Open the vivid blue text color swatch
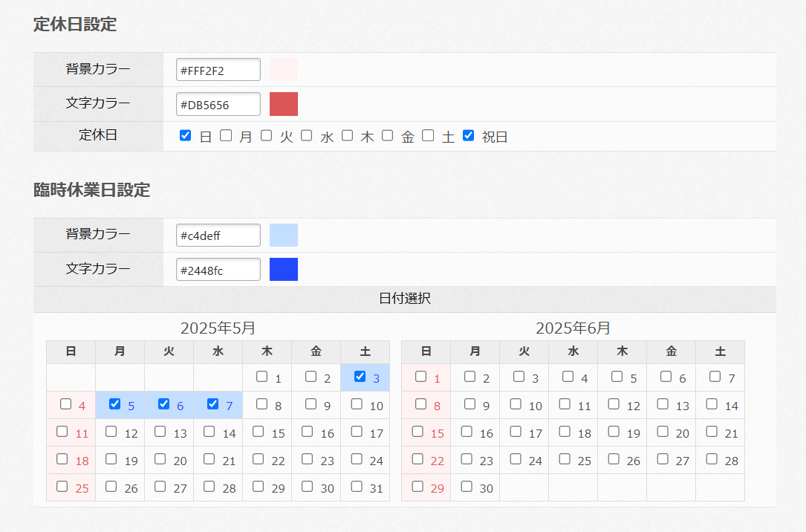The width and height of the screenshot is (806, 532). pos(284,270)
